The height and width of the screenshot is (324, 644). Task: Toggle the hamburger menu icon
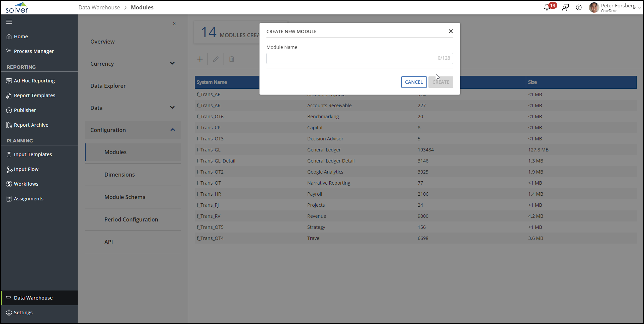click(x=9, y=22)
